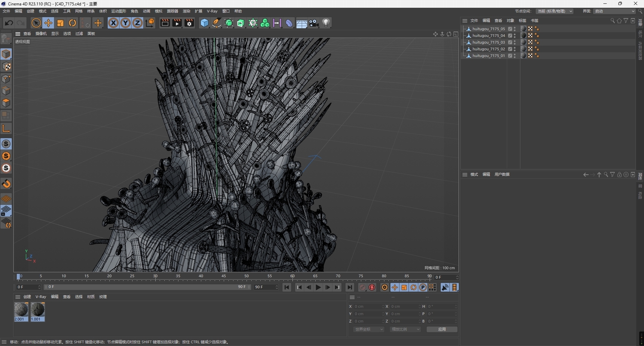Click frame 45 on the timeline ruler

click(x=224, y=276)
